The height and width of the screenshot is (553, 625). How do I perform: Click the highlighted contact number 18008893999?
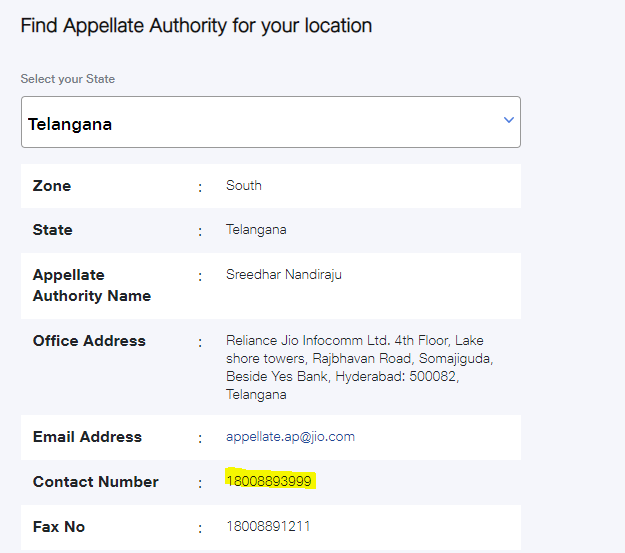click(x=269, y=481)
